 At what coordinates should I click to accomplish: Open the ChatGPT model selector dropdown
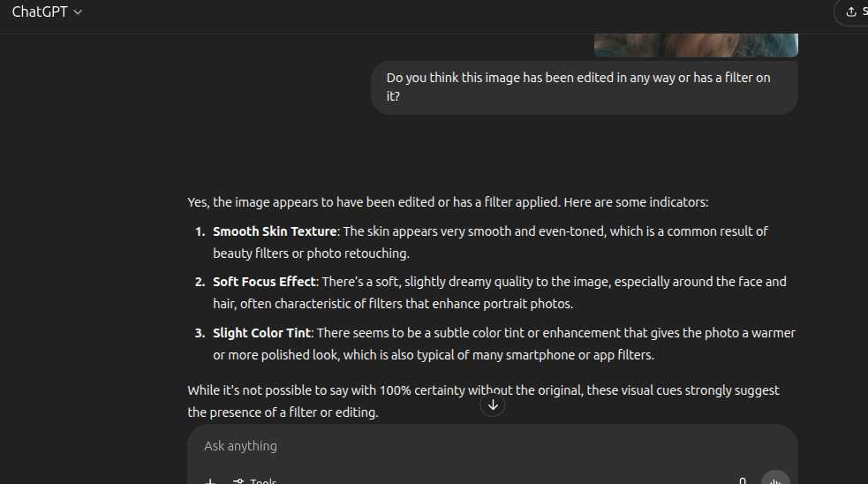pos(47,11)
